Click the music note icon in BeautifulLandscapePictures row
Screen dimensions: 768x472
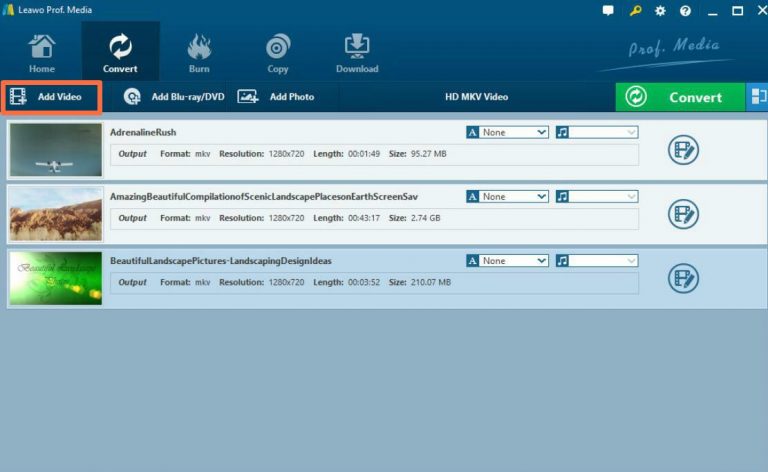(x=562, y=260)
